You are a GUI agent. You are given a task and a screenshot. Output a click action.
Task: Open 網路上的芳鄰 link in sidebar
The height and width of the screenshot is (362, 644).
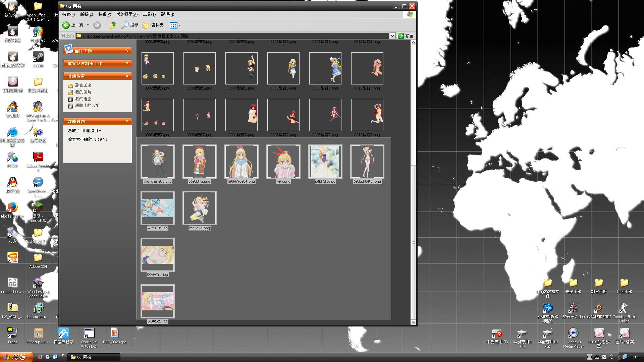[87, 106]
